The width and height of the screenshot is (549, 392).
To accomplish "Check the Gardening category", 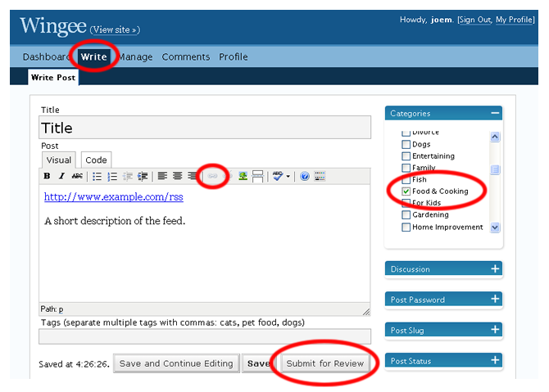I will pyautogui.click(x=406, y=214).
